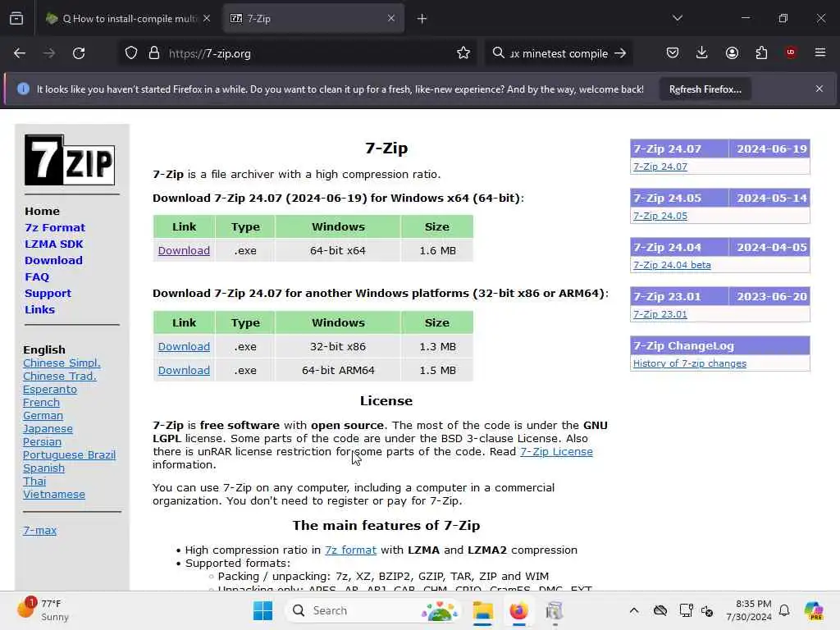Click Firefox icon in taskbar
Screen dimensions: 840x630
click(518, 610)
